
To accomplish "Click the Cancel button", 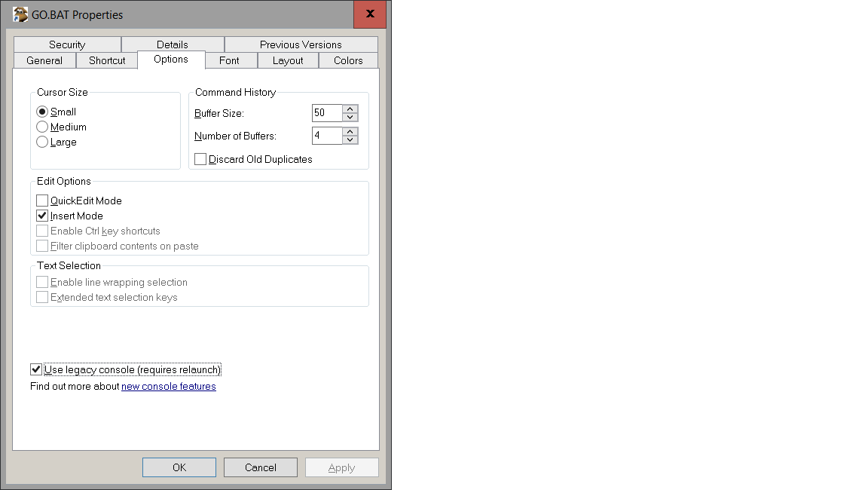I will pyautogui.click(x=261, y=467).
